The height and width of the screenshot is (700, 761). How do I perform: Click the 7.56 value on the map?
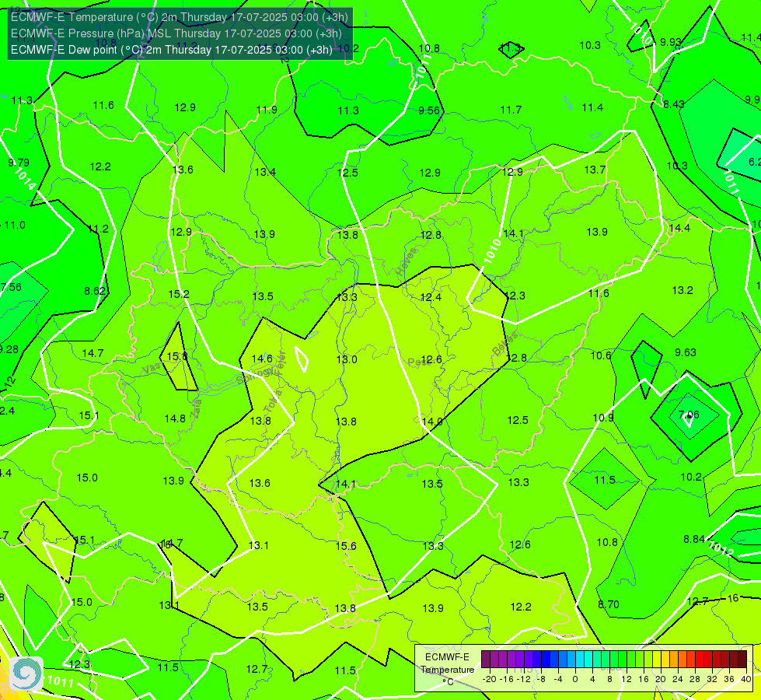tap(11, 287)
